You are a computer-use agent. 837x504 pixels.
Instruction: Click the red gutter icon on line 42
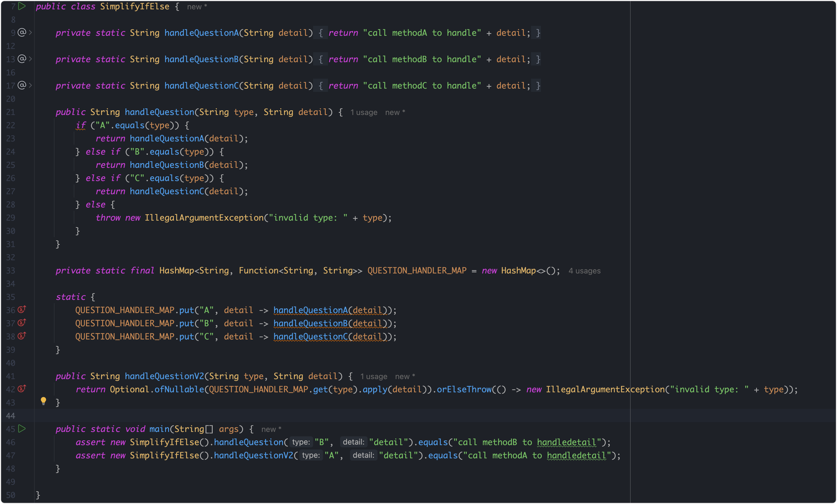point(22,388)
